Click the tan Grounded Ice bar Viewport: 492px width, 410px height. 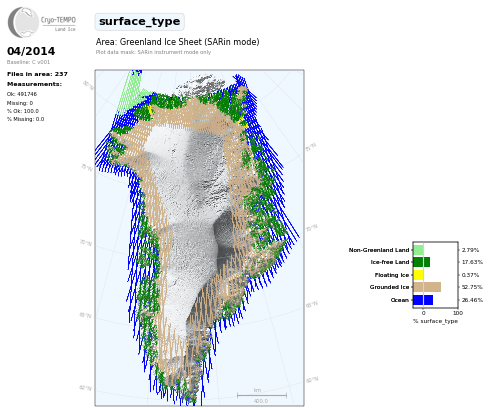click(427, 287)
